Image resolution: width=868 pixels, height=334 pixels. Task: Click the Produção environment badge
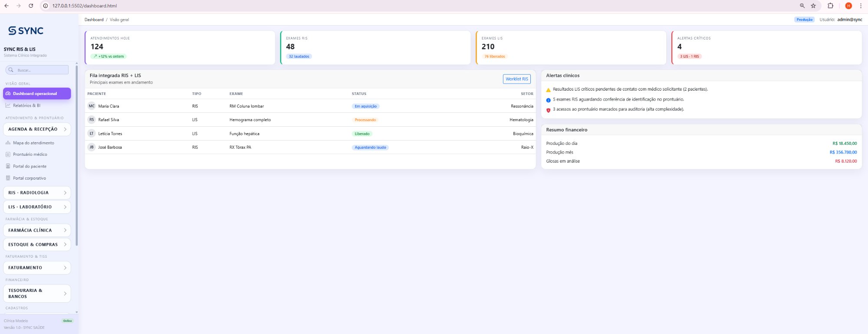coord(804,20)
